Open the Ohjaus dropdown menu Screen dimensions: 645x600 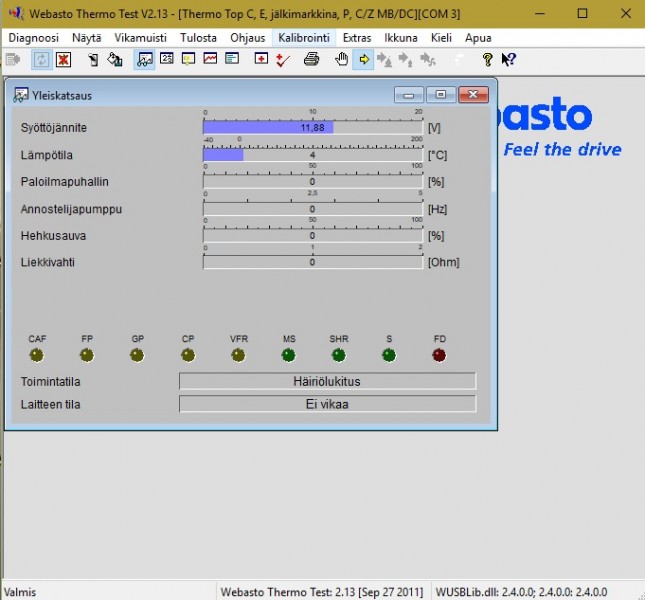coord(248,38)
